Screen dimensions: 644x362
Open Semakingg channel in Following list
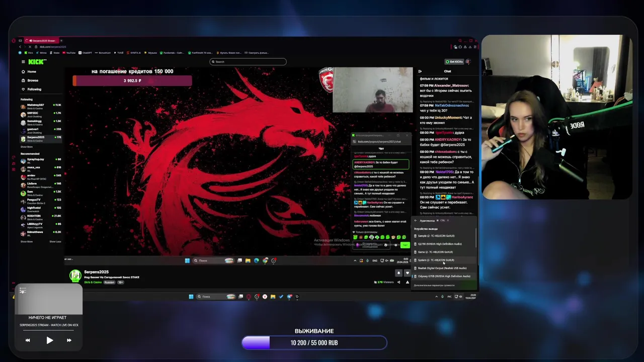click(x=41, y=122)
